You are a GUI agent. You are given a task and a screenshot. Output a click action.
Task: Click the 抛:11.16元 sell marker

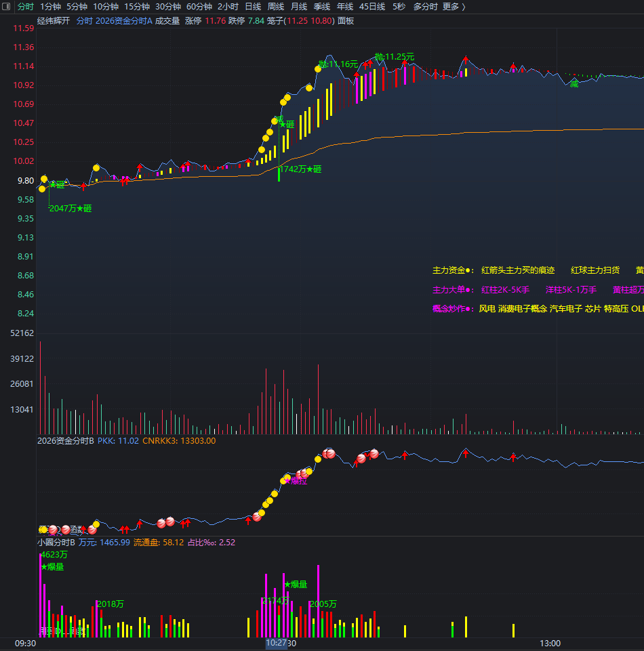pyautogui.click(x=338, y=64)
